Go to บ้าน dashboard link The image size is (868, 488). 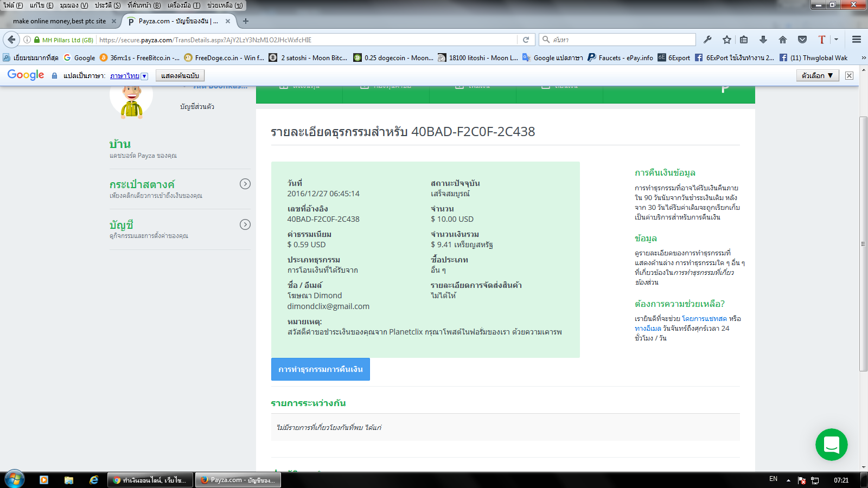(120, 144)
